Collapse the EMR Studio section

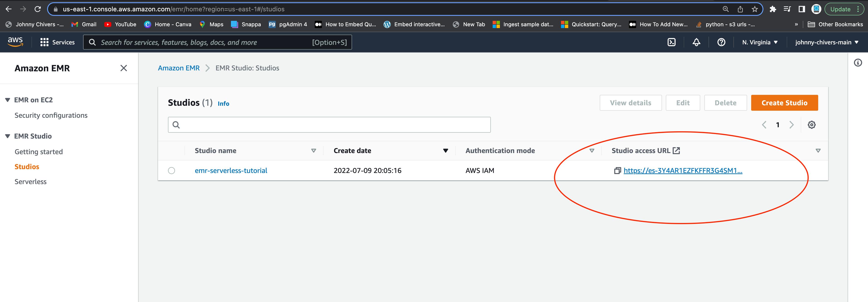tap(7, 136)
